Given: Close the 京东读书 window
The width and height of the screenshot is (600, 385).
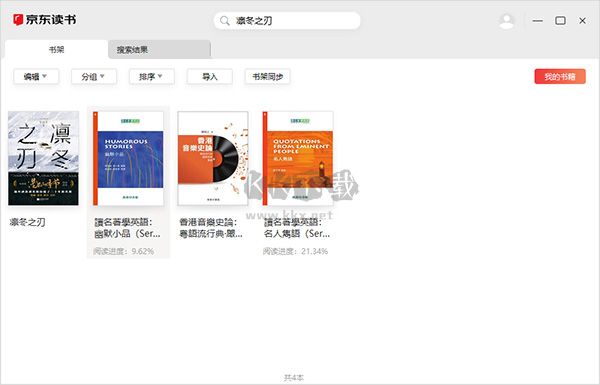Looking at the screenshot, I should (582, 21).
